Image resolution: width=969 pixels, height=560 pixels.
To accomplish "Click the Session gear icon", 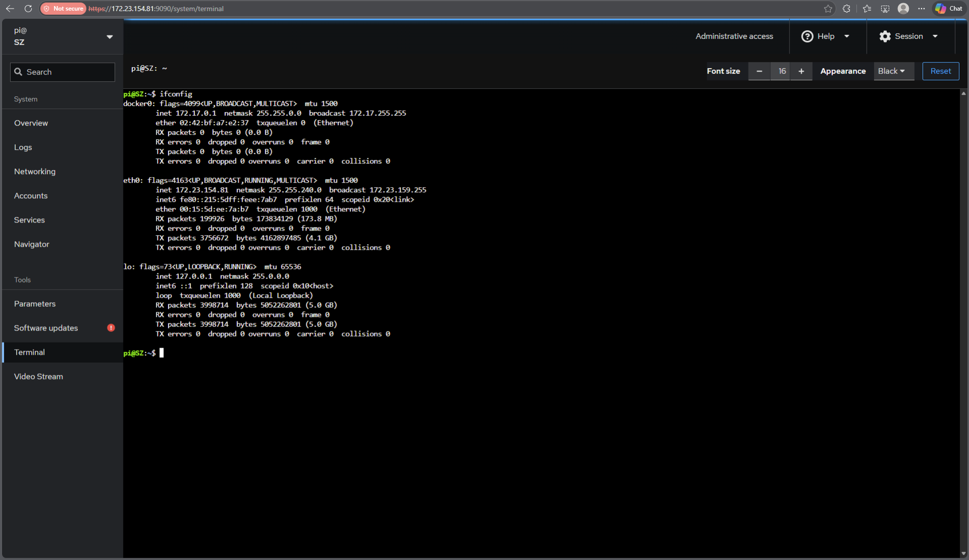I will pyautogui.click(x=885, y=36).
